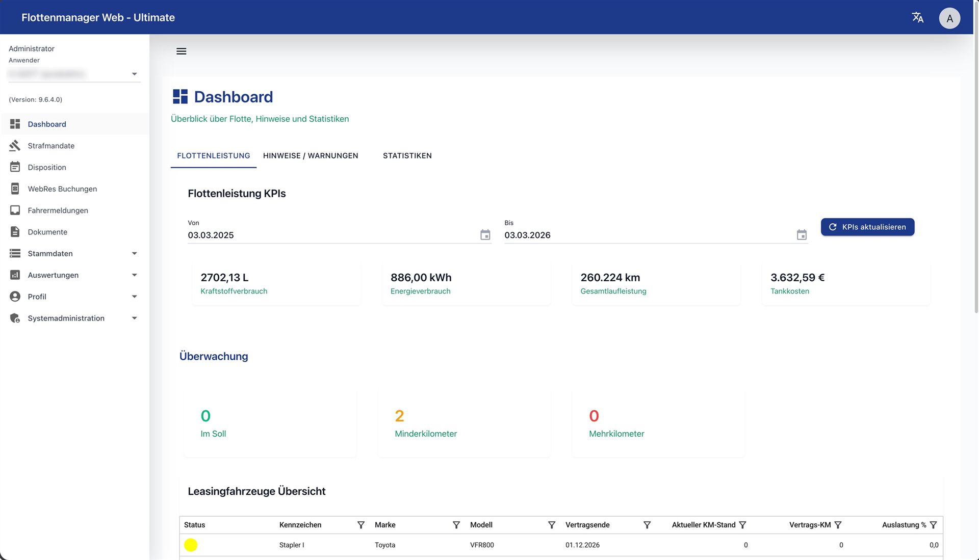Open WebRes Buchungen in sidebar
979x560 pixels.
[62, 189]
